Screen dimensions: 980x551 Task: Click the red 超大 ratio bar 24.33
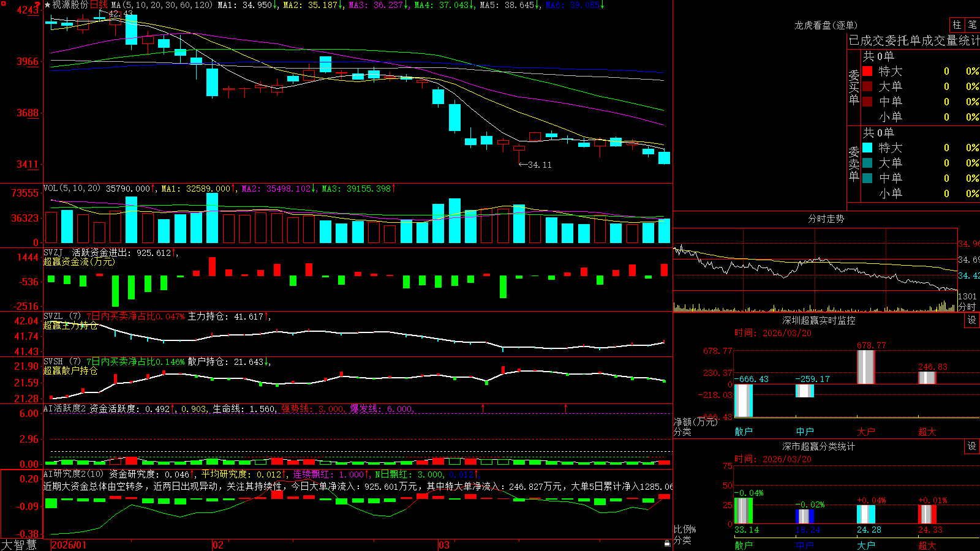[927, 514]
